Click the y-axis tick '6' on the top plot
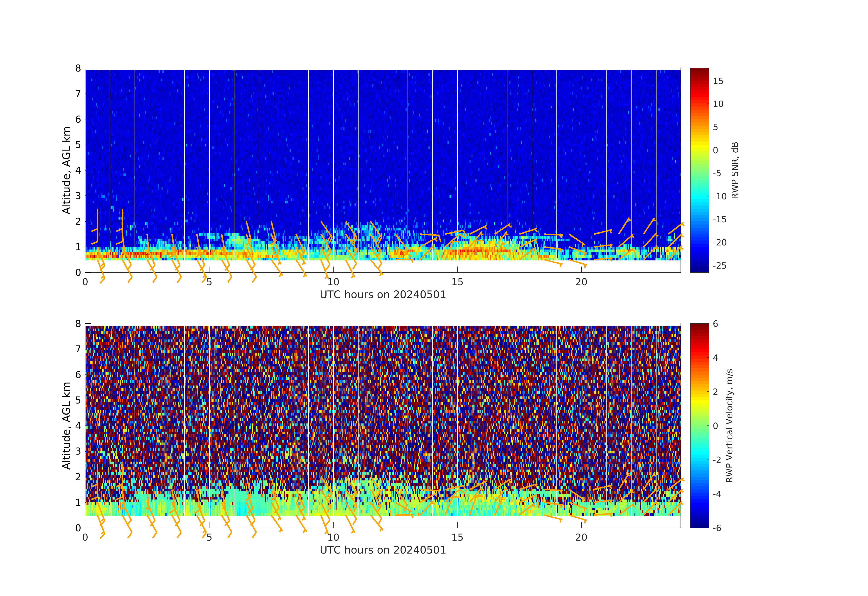The height and width of the screenshot is (596, 868). (x=78, y=119)
